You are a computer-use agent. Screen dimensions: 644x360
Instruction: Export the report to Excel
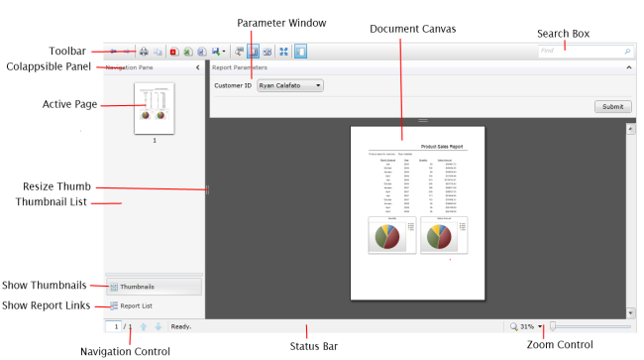[x=188, y=52]
